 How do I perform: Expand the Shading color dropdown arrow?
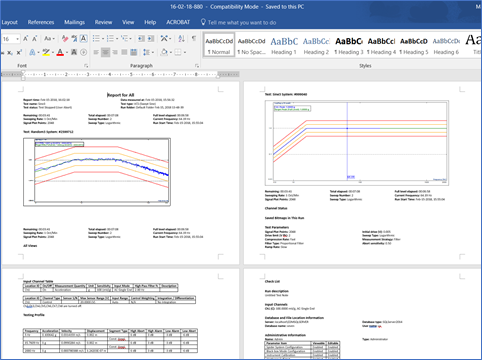click(x=171, y=53)
